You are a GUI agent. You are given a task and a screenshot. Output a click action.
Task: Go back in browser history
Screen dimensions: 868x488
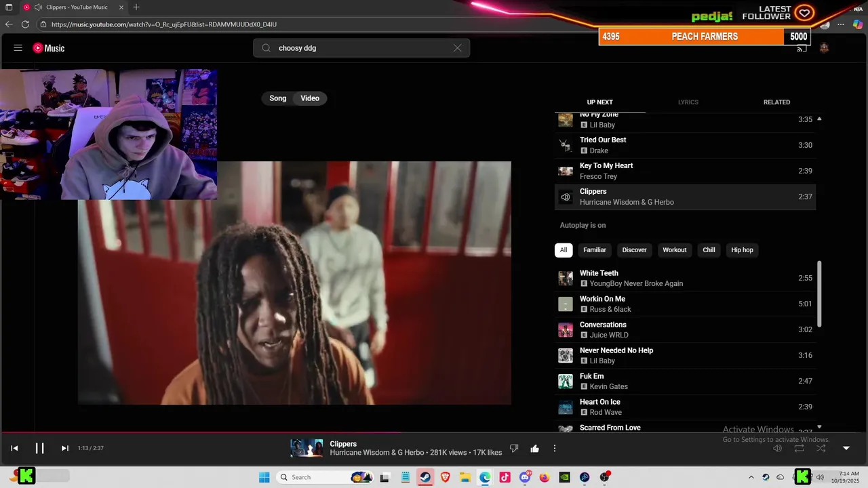pyautogui.click(x=9, y=24)
